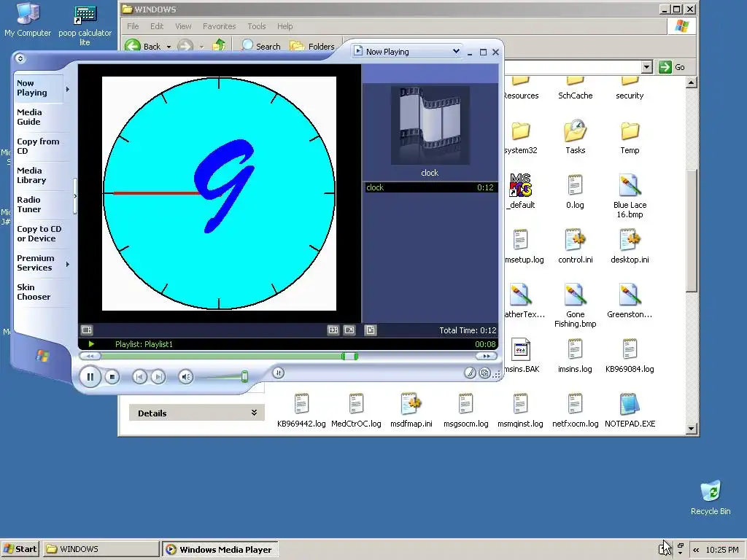
Task: Expand Premium Services arrow
Action: pyautogui.click(x=68, y=264)
